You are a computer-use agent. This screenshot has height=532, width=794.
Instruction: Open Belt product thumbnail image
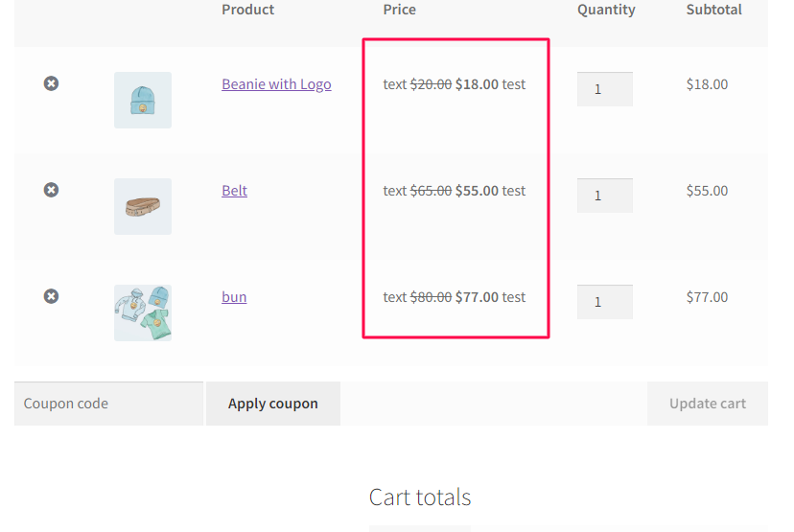coord(143,206)
